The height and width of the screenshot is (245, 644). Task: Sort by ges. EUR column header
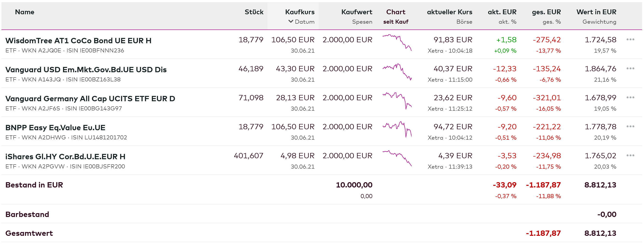(x=546, y=12)
